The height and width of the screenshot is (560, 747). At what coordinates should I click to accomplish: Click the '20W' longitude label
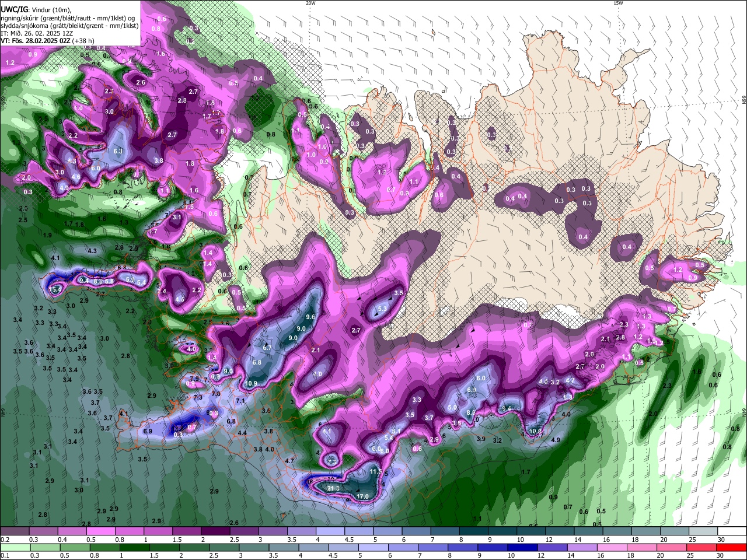click(x=310, y=3)
